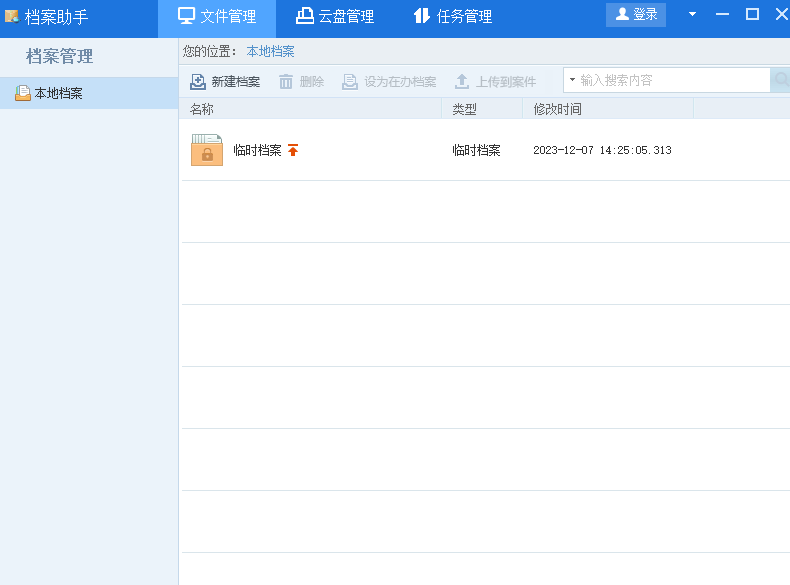Screen dimensions: 790x585
Task: Click the 新建档案 toolbar button
Action: point(225,82)
